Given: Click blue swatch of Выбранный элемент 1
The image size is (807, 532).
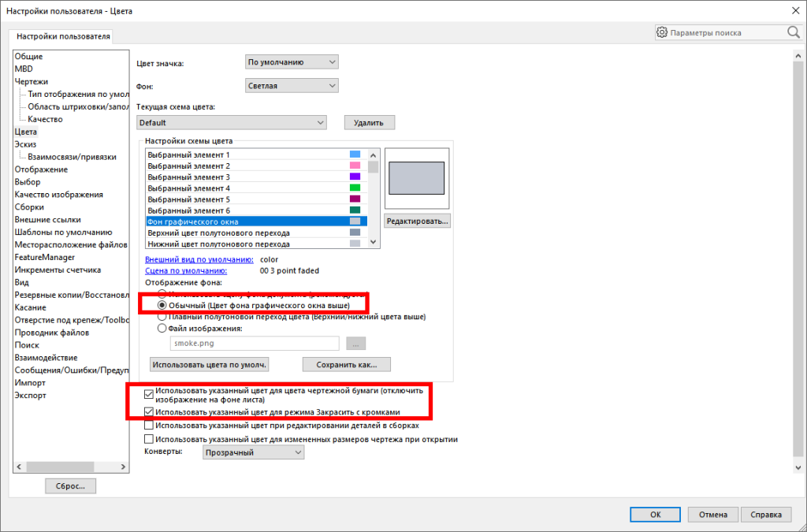Looking at the screenshot, I should [355, 154].
